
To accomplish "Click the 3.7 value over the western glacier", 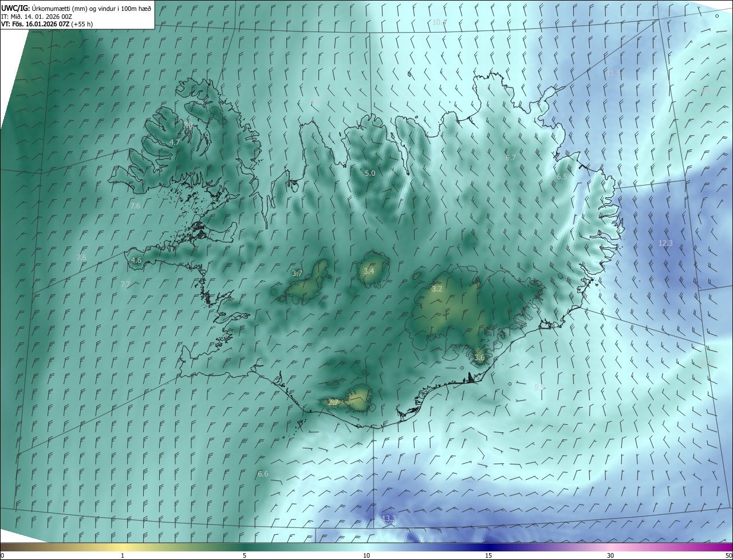I will (x=297, y=274).
